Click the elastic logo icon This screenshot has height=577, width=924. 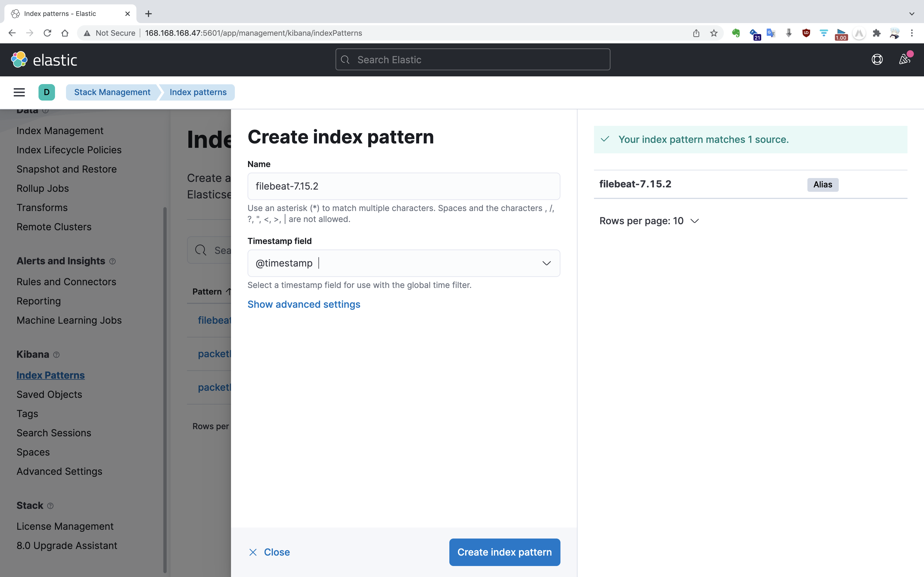[19, 60]
